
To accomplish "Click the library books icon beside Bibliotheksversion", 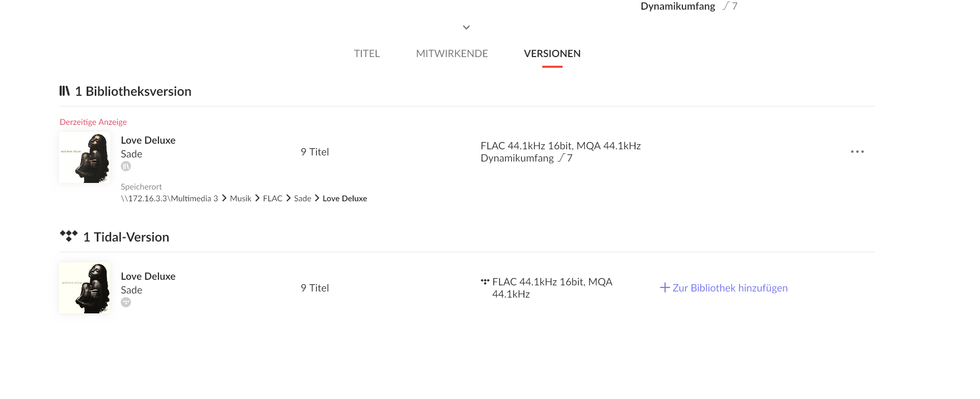I will pyautogui.click(x=65, y=91).
